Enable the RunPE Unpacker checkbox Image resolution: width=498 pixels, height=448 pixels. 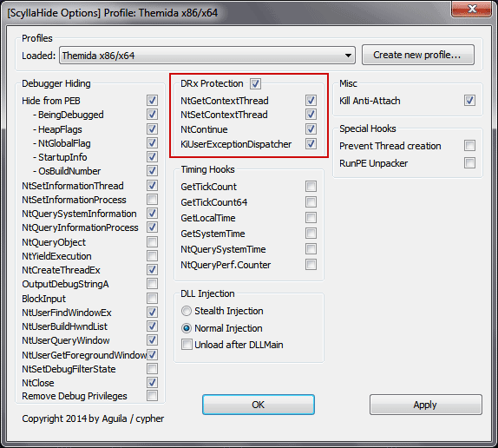pyautogui.click(x=469, y=163)
